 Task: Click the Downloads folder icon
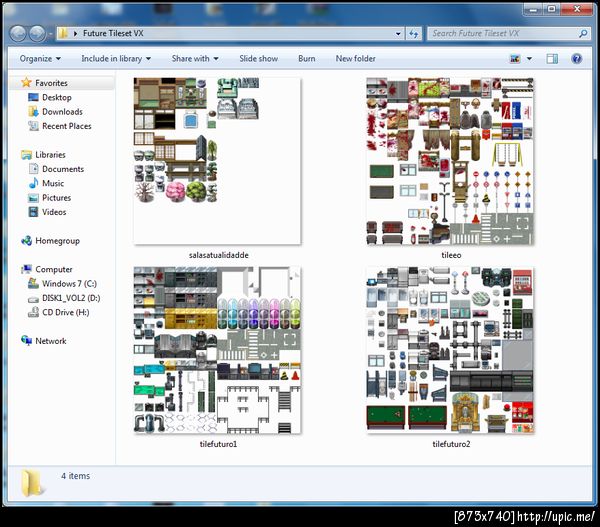pyautogui.click(x=33, y=112)
